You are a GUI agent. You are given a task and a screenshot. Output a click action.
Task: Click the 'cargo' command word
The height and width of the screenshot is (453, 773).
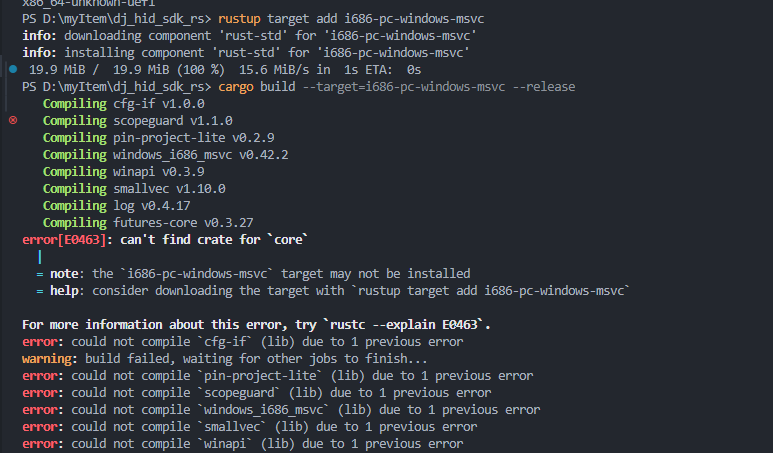(238, 87)
